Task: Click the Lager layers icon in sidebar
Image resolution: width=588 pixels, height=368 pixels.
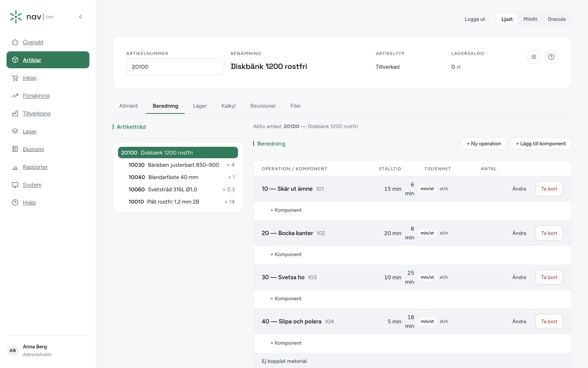Action: tap(15, 131)
